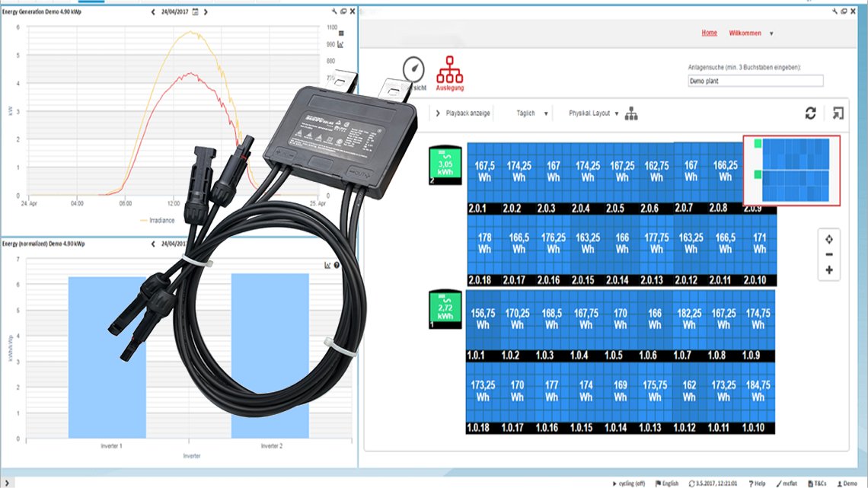The height and width of the screenshot is (488, 868).
Task: Open layout in new window icon
Action: click(838, 113)
